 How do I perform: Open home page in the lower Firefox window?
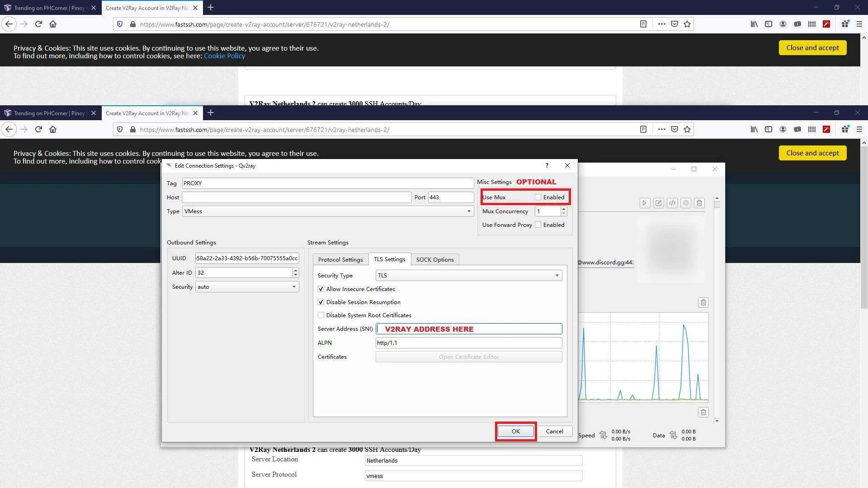tap(53, 130)
